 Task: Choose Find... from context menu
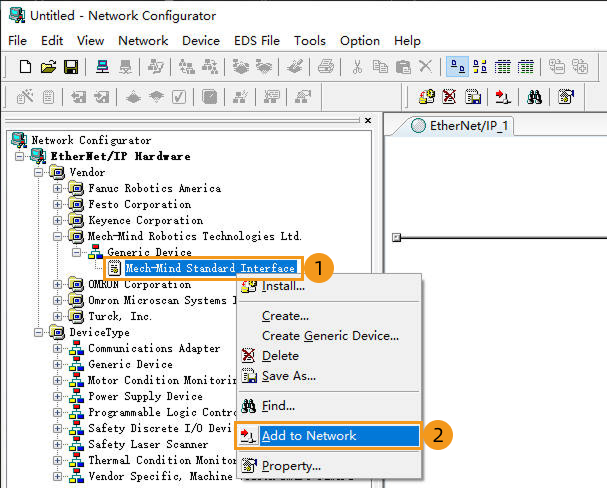coord(329,406)
